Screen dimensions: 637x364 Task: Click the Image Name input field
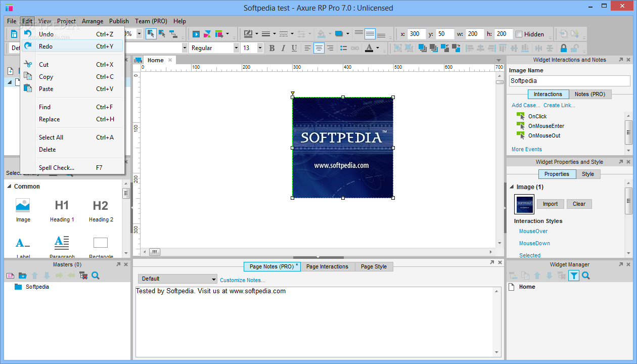click(x=569, y=80)
